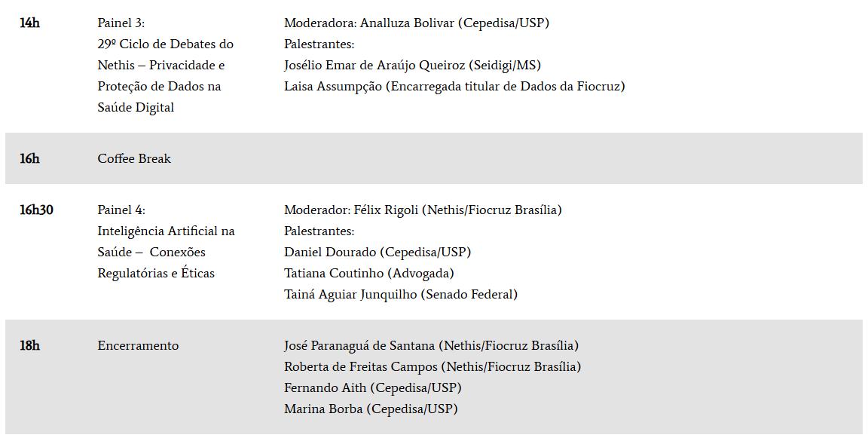Select the Coffee Break entry
The image size is (868, 444).
[134, 159]
